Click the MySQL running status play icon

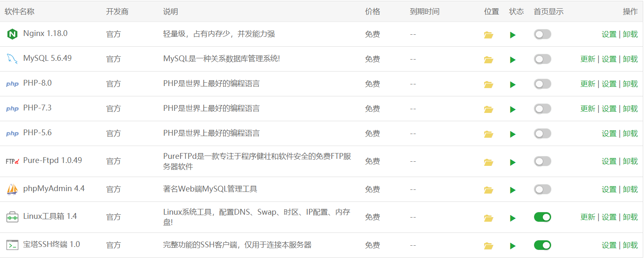pos(513,60)
